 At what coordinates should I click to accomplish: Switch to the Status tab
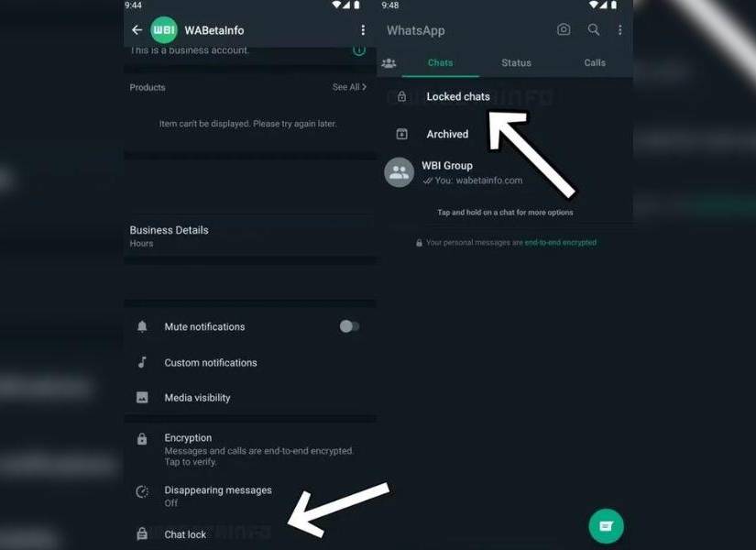(x=517, y=62)
